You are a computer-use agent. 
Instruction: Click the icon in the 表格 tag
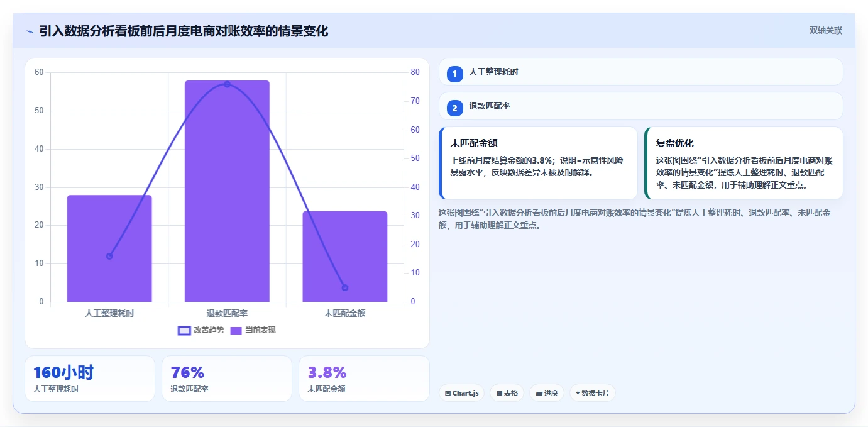point(499,393)
